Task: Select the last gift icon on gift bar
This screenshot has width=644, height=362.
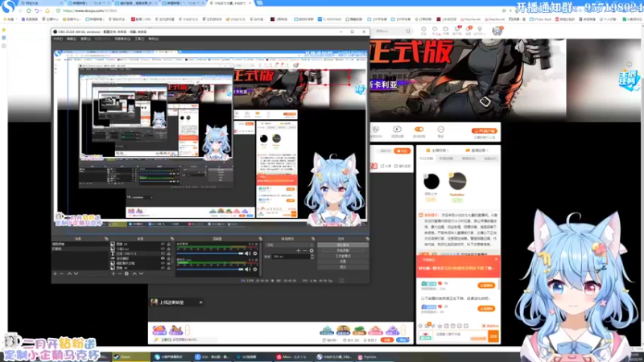Action: (392, 330)
